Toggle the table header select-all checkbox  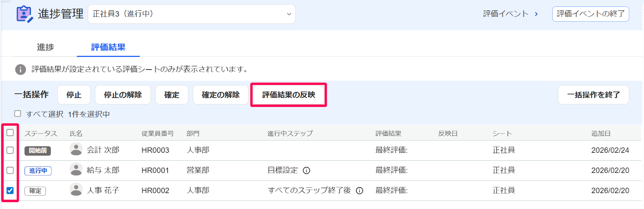pyautogui.click(x=10, y=133)
